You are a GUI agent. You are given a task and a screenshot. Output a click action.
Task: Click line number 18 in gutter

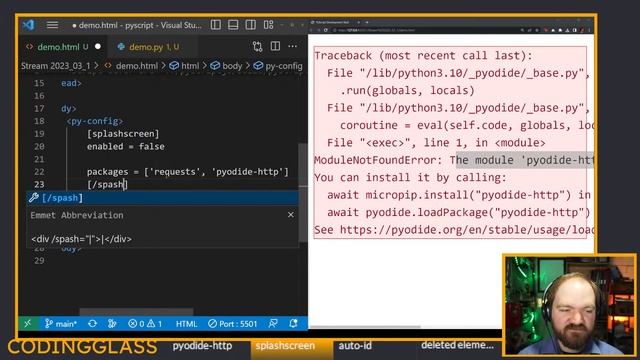click(x=39, y=121)
